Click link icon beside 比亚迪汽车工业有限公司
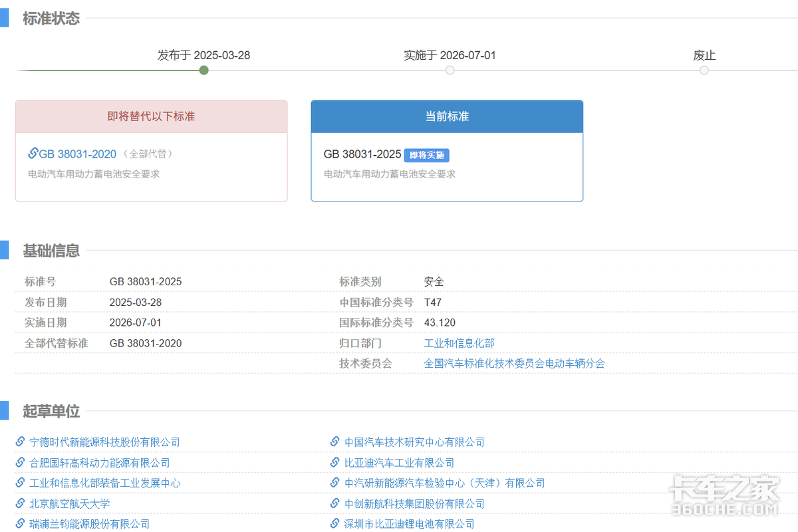This screenshot has height=532, width=798. (335, 463)
